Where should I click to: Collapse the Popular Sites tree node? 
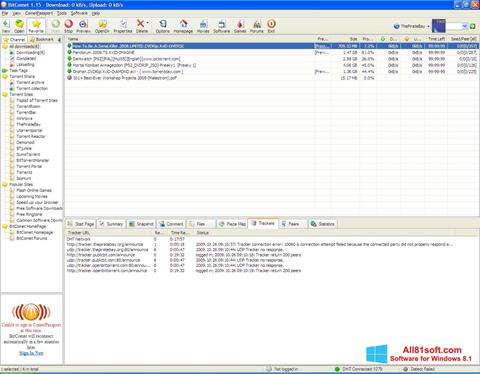[5, 185]
